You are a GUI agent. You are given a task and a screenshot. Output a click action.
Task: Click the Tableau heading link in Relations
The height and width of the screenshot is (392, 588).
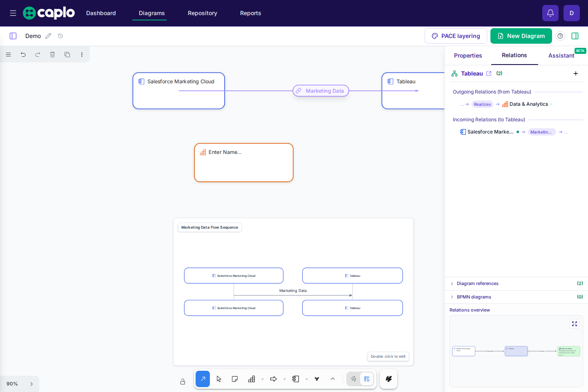(472, 73)
